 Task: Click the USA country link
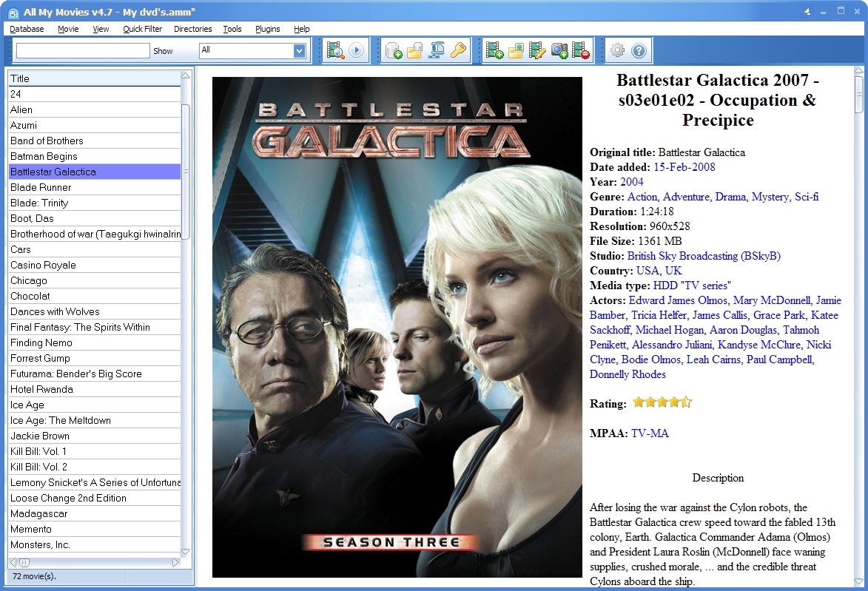pos(647,271)
